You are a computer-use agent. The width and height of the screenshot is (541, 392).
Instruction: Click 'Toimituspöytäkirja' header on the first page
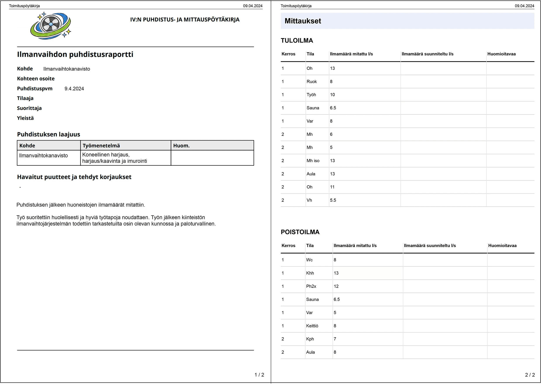pyautogui.click(x=24, y=6)
